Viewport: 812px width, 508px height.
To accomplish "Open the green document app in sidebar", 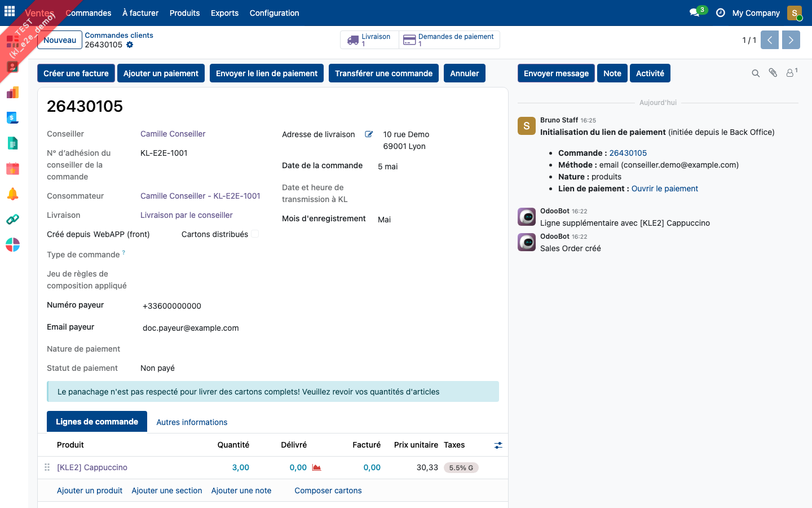I will pyautogui.click(x=12, y=143).
